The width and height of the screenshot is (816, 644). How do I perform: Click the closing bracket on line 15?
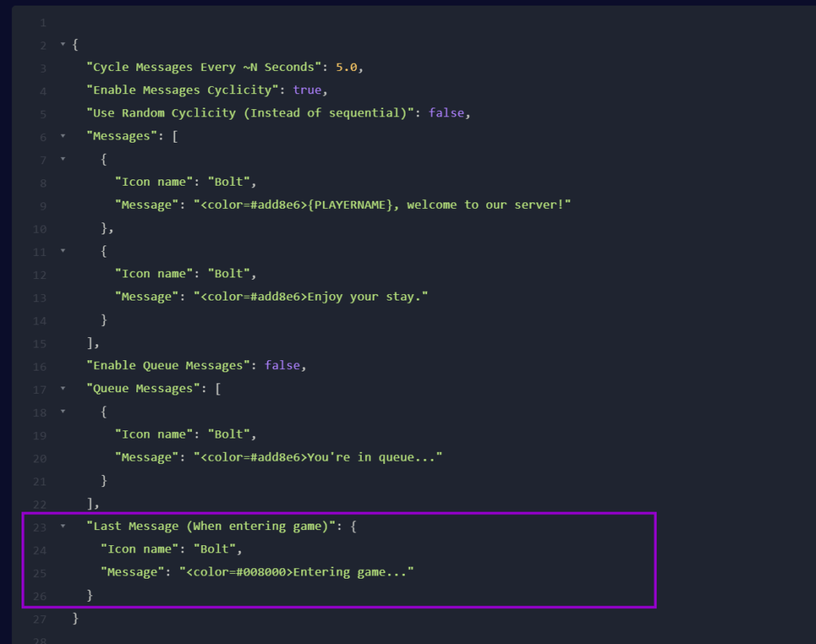(90, 343)
